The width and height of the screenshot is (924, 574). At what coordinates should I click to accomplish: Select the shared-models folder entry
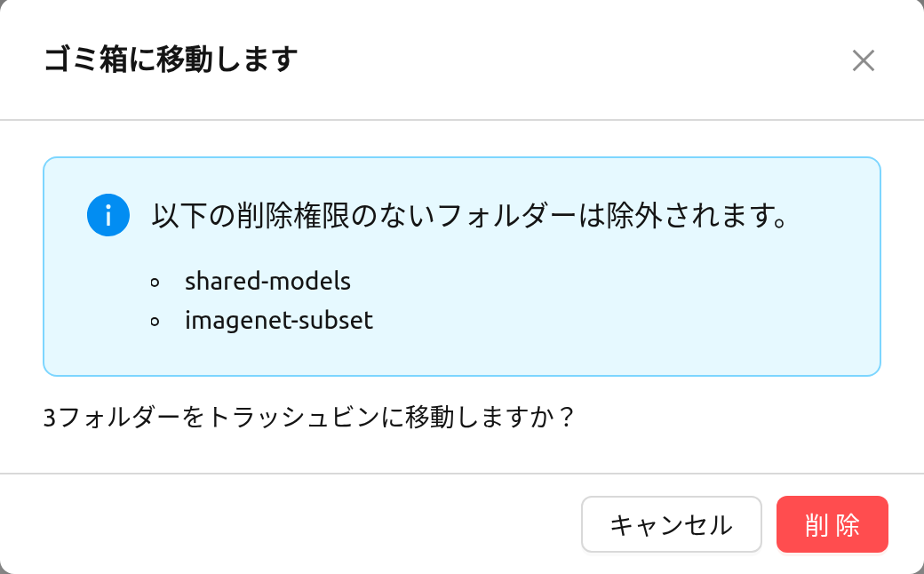267,281
